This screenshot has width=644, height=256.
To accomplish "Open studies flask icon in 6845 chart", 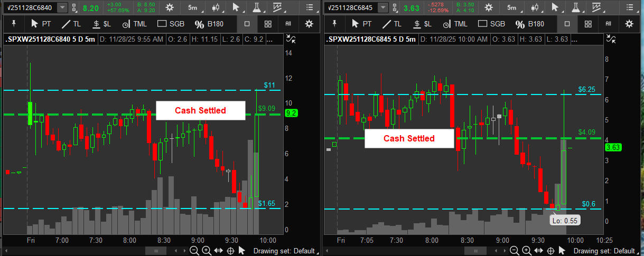I will pyautogui.click(x=576, y=8).
